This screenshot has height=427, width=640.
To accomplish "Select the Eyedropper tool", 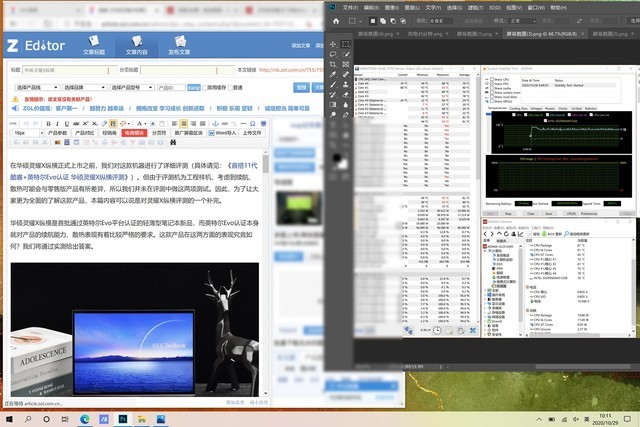I will tap(333, 75).
